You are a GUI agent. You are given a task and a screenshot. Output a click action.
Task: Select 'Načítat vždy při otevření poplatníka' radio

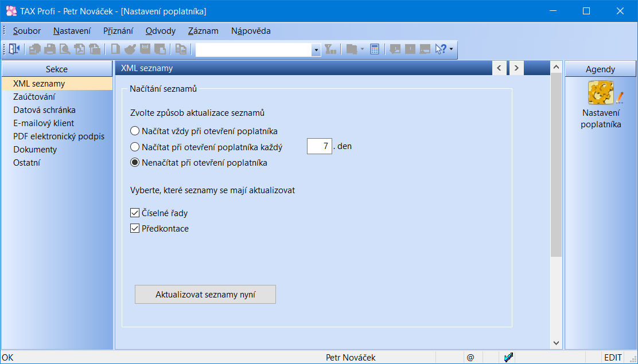(135, 131)
